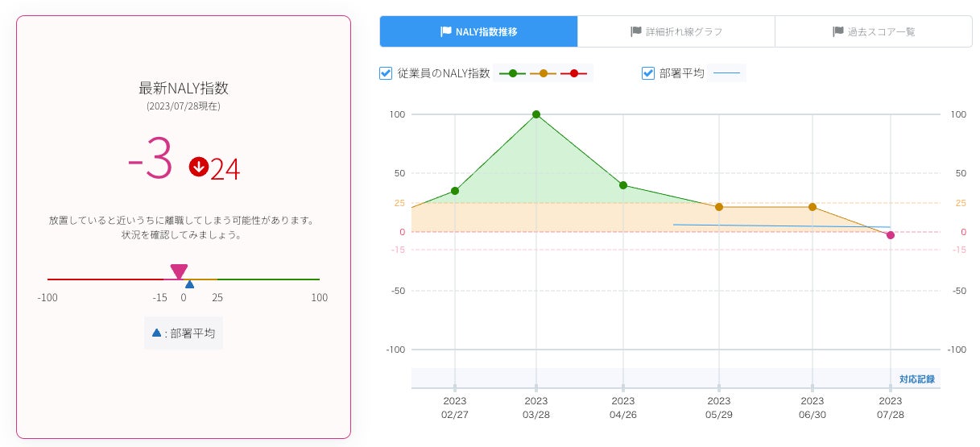Click the flag icon on 過去スコア一覧 tab
The width and height of the screenshot is (980, 447).
(x=837, y=32)
